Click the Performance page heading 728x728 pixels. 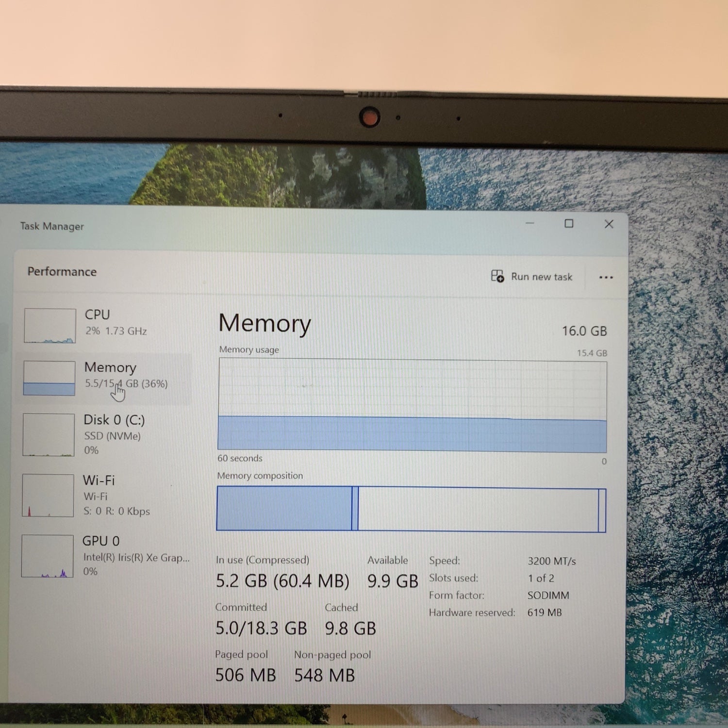62,271
